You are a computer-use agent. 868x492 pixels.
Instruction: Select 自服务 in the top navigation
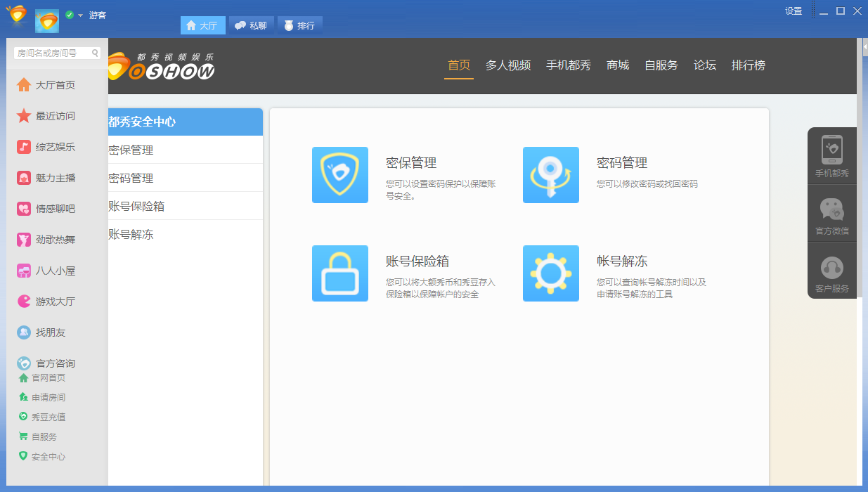coord(661,65)
